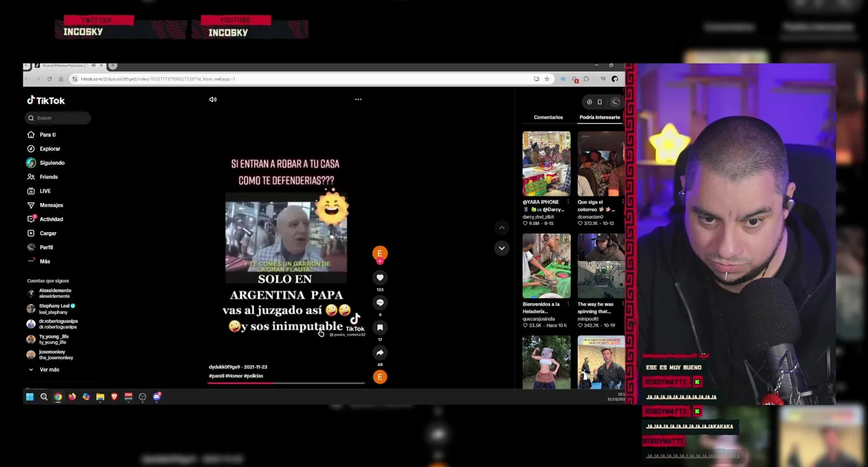Image resolution: width=868 pixels, height=467 pixels.
Task: Open a new browser tab
Action: pos(113,66)
